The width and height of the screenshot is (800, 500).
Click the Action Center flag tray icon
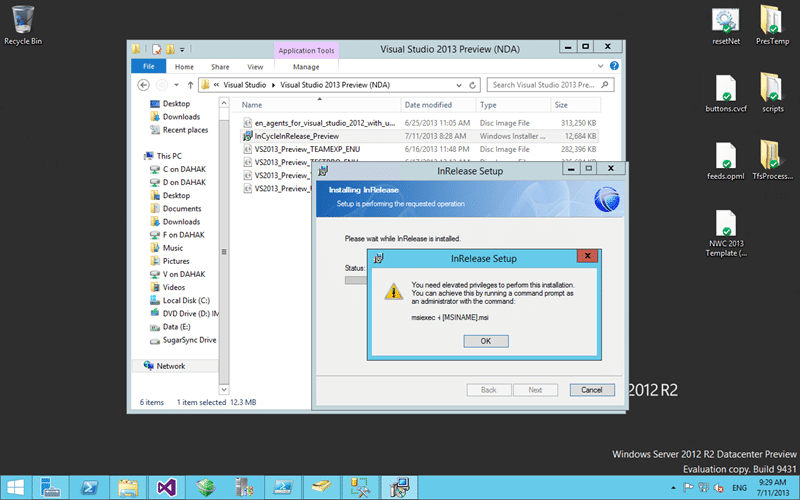[688, 488]
